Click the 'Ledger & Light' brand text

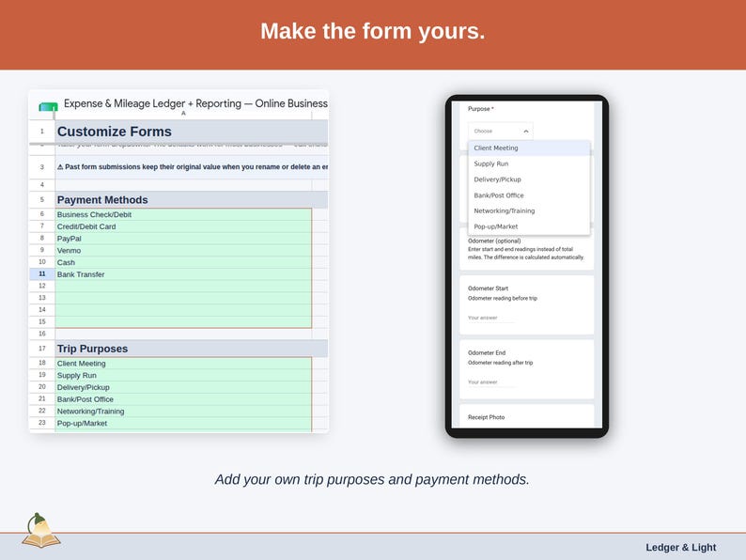680,548
